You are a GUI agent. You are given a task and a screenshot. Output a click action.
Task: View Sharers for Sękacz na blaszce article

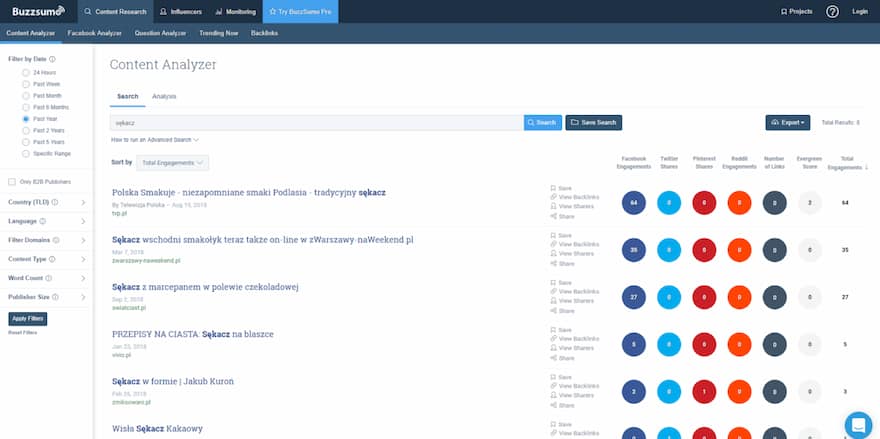coord(572,348)
